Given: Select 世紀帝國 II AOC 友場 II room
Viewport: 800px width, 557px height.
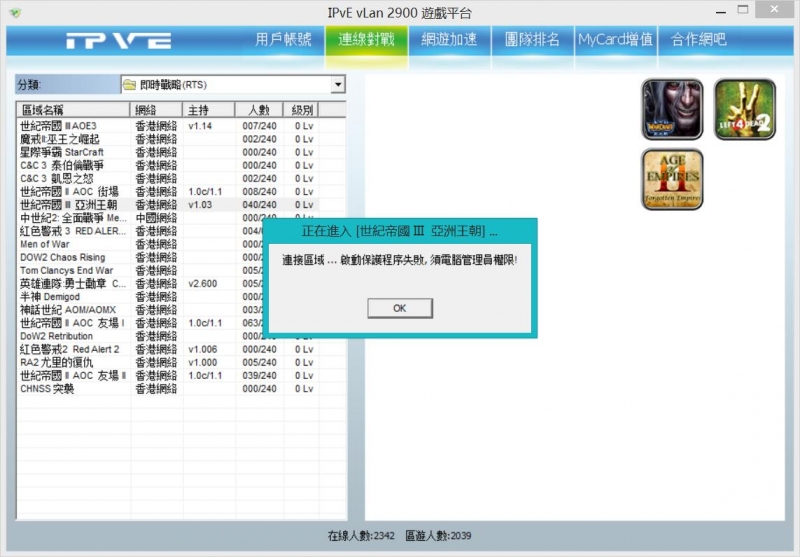Looking at the screenshot, I should click(x=168, y=376).
